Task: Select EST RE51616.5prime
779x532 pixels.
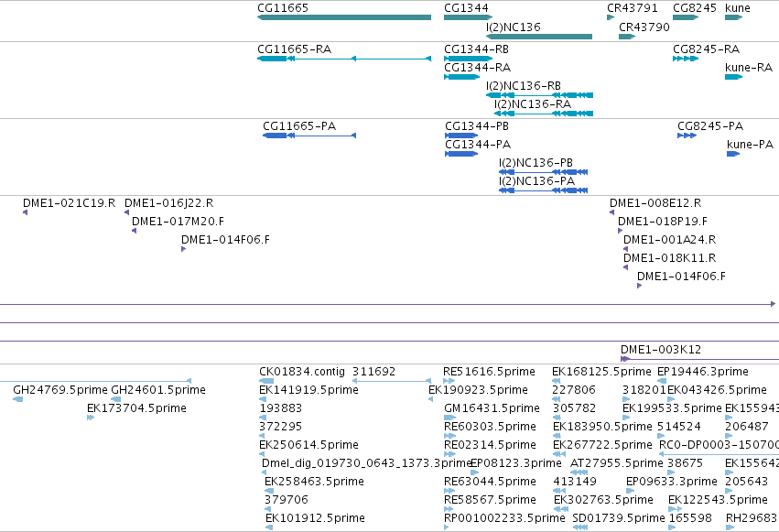Action: (489, 372)
